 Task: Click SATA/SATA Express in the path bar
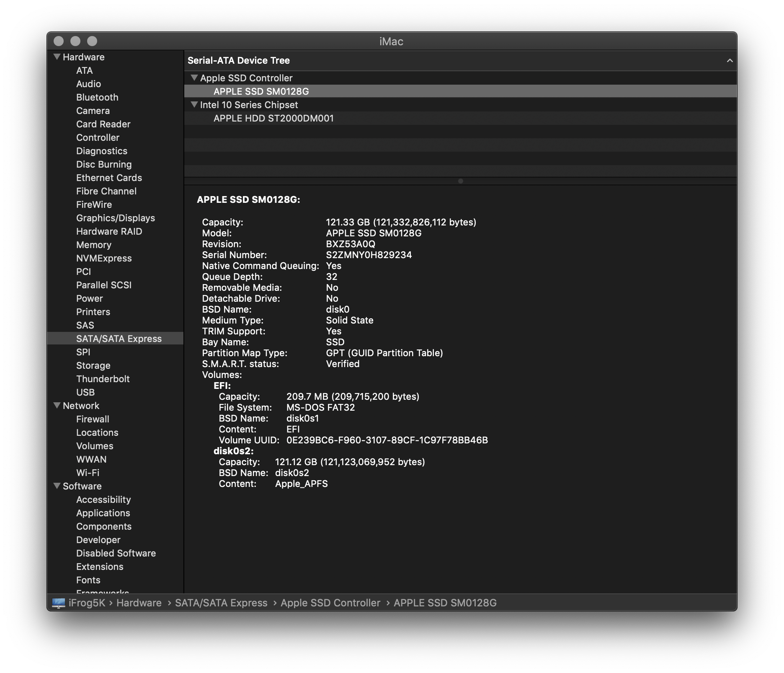coord(221,603)
